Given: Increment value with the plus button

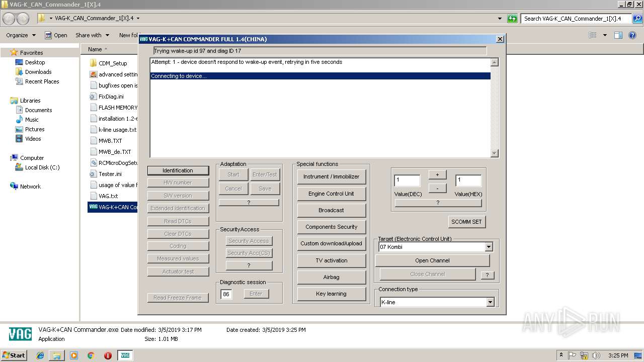Looking at the screenshot, I should pos(437,174).
